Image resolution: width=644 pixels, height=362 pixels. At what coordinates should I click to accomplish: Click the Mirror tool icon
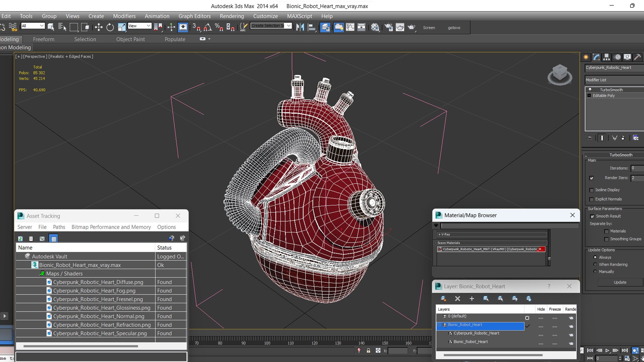[300, 27]
